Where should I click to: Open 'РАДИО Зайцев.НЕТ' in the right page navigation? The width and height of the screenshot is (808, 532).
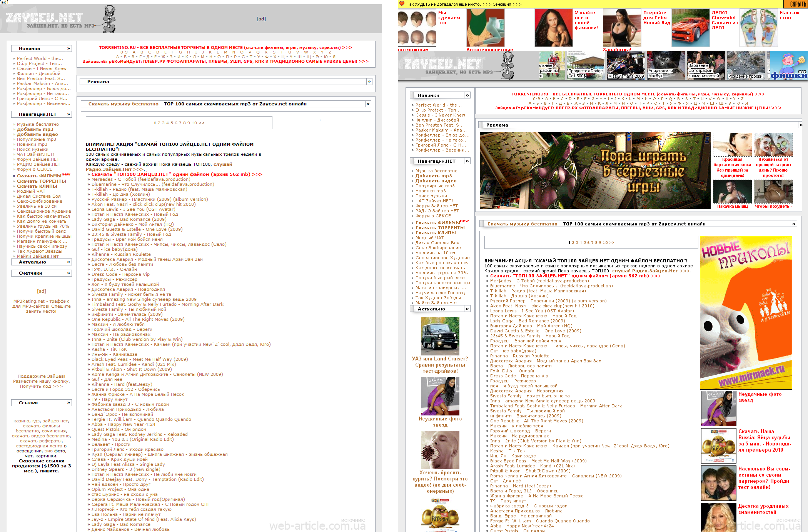click(x=437, y=211)
